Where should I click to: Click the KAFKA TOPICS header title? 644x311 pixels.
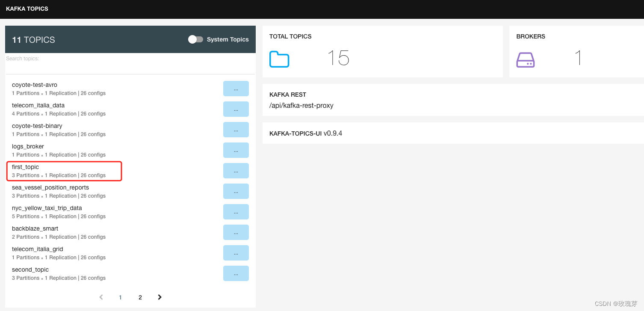pos(27,9)
